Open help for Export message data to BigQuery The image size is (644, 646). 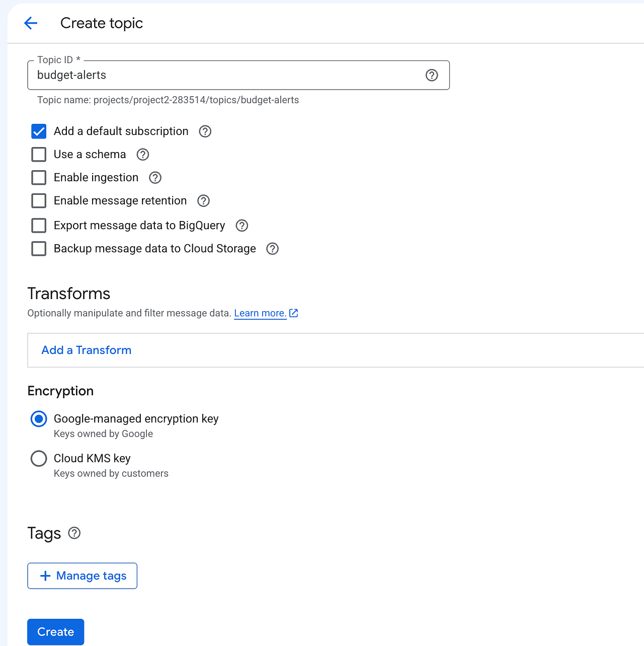242,226
